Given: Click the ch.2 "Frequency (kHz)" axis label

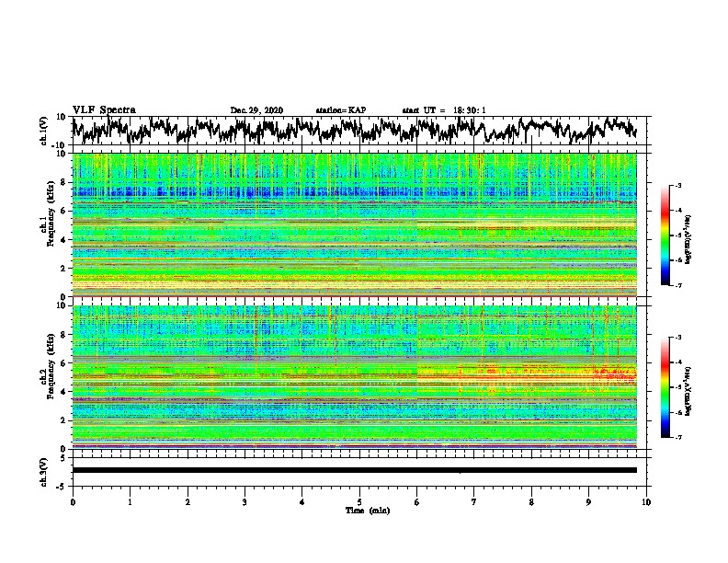Looking at the screenshot, I should coord(51,366).
